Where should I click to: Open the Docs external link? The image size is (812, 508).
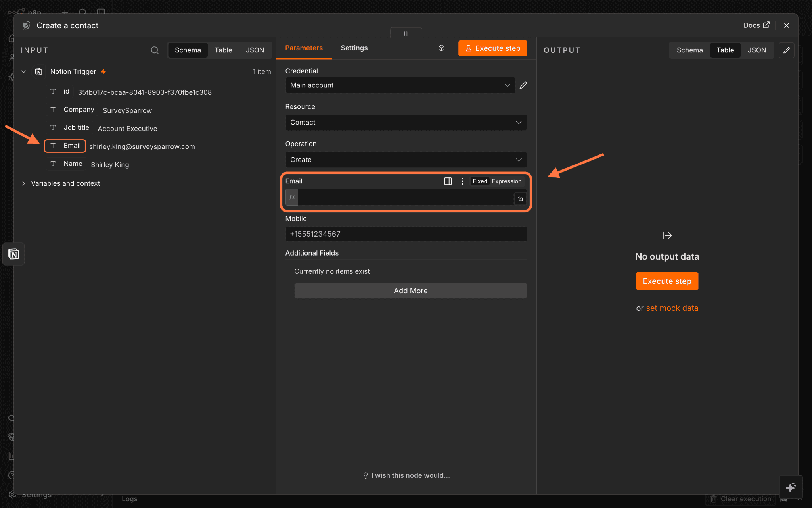pyautogui.click(x=756, y=25)
